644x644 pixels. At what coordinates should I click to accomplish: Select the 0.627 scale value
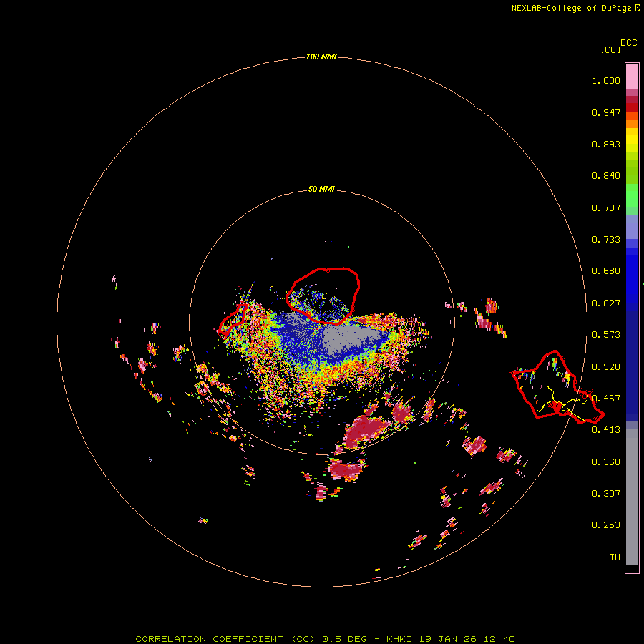606,303
